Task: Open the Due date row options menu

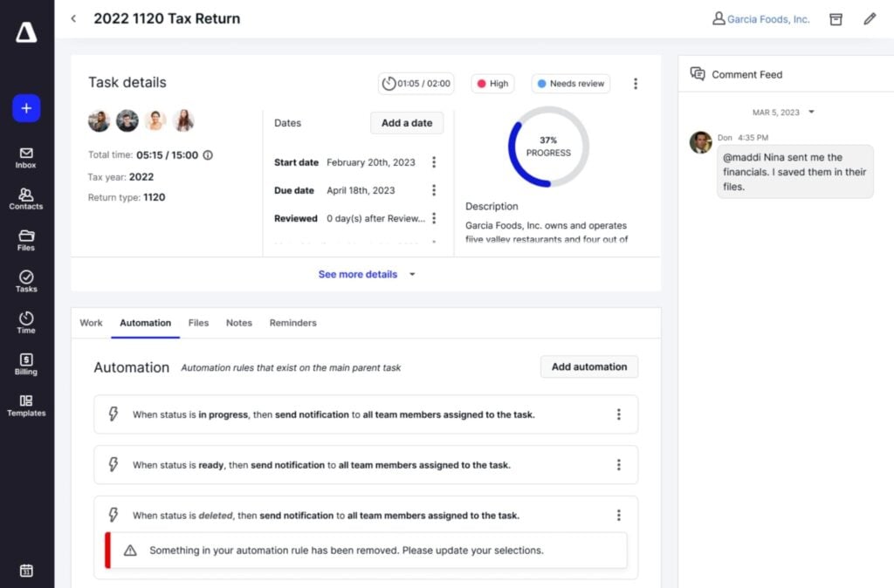Action: tap(434, 190)
